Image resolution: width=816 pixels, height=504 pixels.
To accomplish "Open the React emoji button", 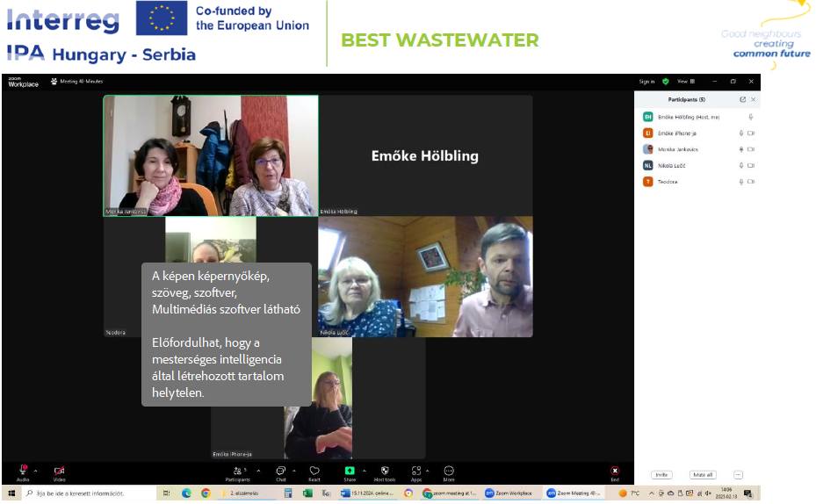I will (314, 472).
